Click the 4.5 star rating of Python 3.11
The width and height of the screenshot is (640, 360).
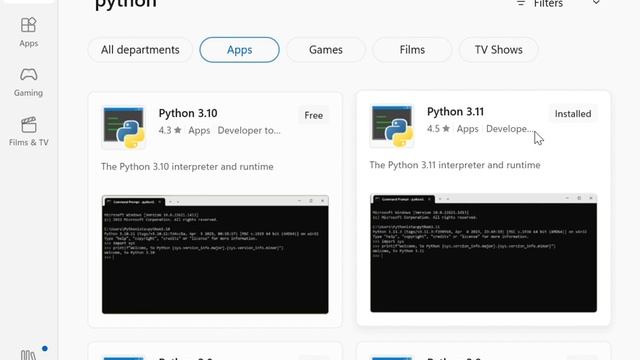(x=438, y=129)
